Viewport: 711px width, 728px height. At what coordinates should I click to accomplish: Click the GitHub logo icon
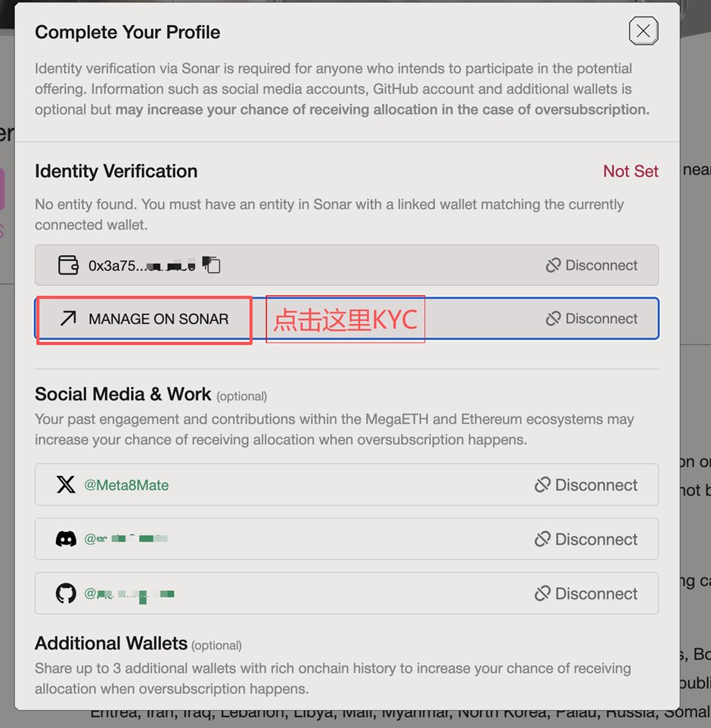pyautogui.click(x=66, y=593)
